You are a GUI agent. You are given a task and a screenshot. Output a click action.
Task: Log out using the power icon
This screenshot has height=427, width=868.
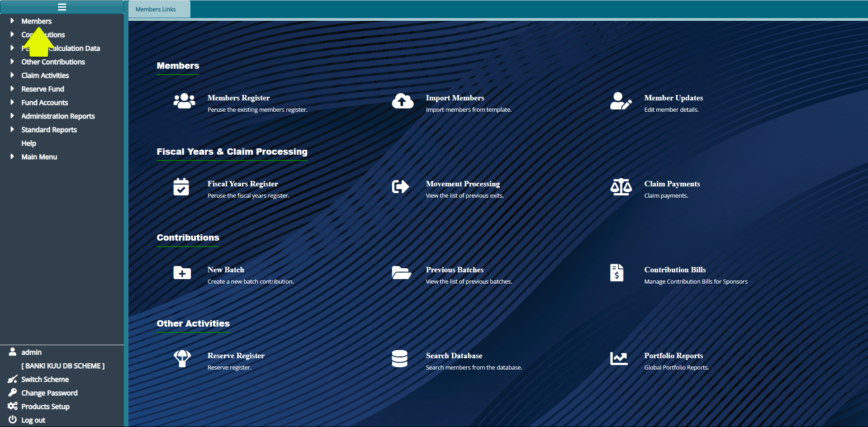(13, 419)
